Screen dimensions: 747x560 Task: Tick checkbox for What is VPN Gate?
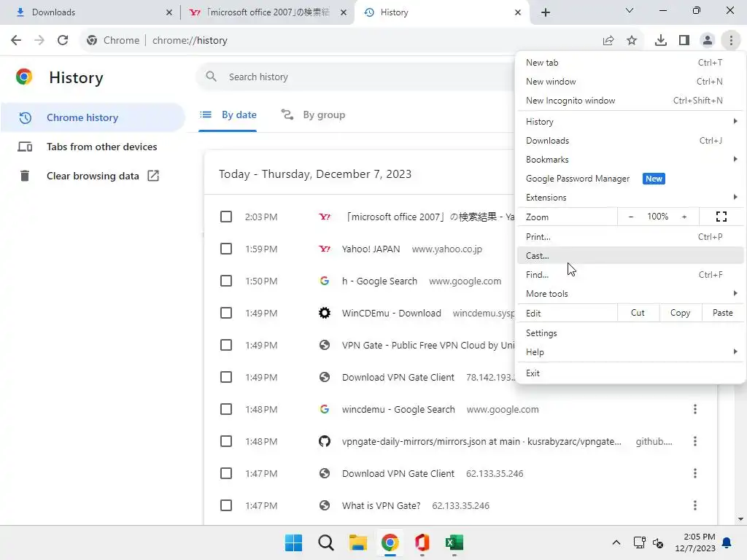tap(226, 505)
